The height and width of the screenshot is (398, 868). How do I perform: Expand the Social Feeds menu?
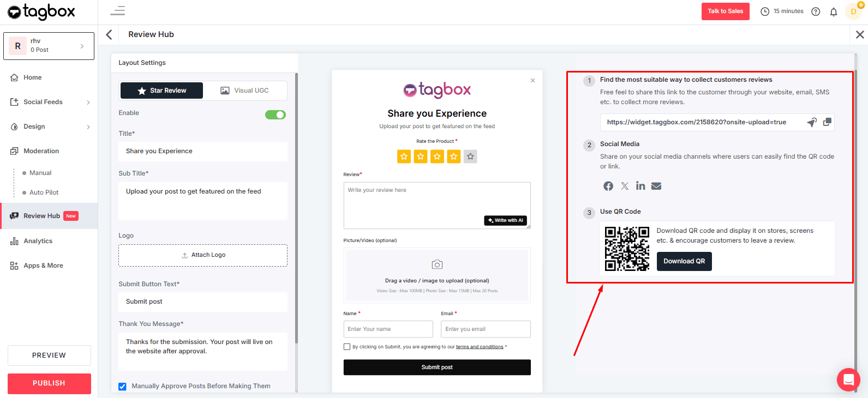pyautogui.click(x=49, y=102)
